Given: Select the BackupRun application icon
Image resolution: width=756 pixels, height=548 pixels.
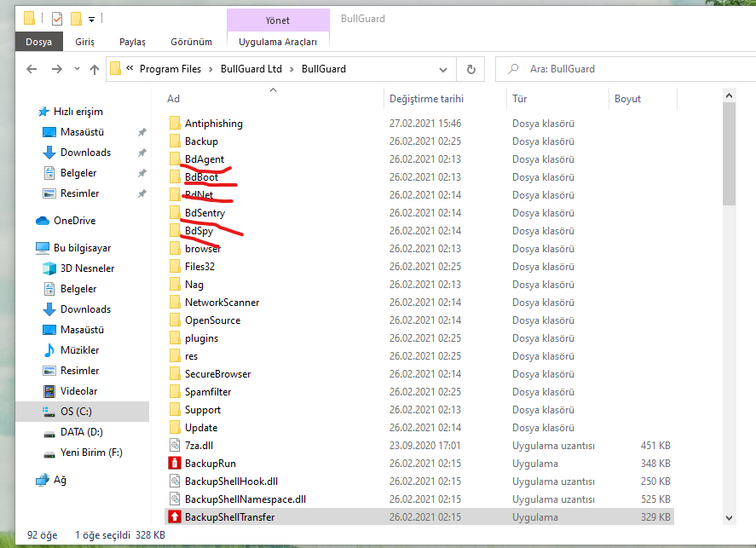Looking at the screenshot, I should pyautogui.click(x=175, y=463).
